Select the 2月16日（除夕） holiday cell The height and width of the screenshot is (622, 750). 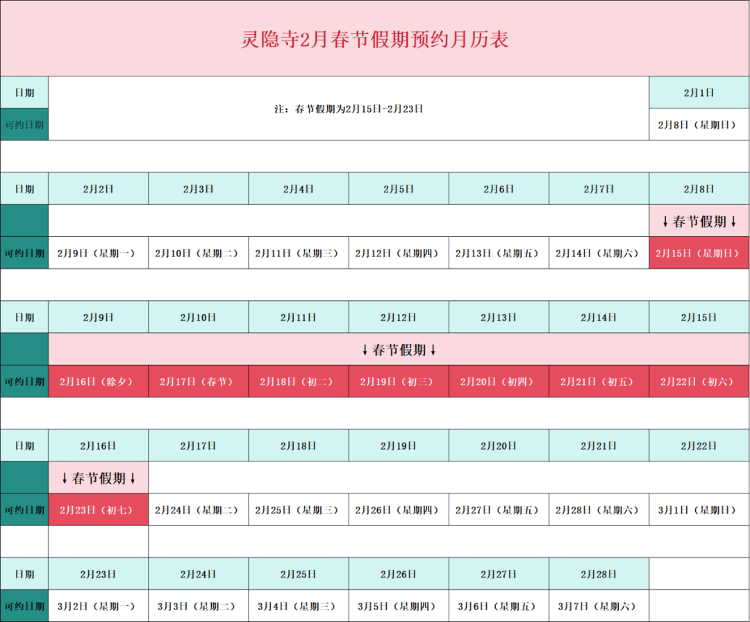98,381
